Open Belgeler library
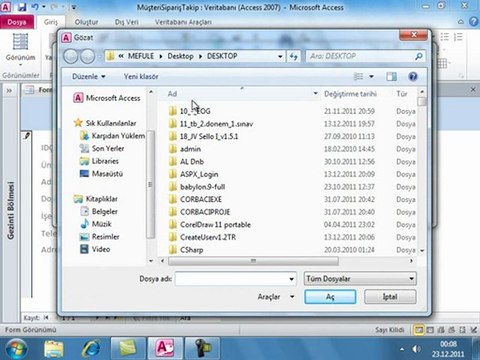 click(99, 211)
